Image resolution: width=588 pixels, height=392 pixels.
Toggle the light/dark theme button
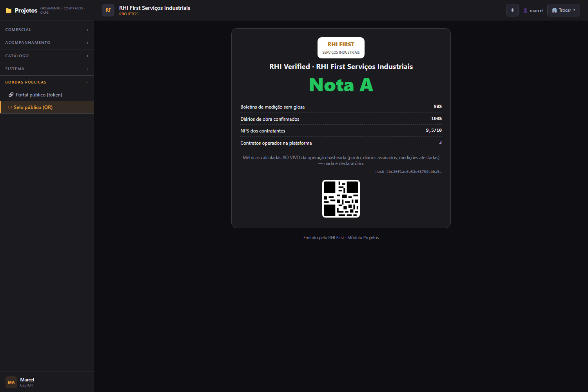512,10
